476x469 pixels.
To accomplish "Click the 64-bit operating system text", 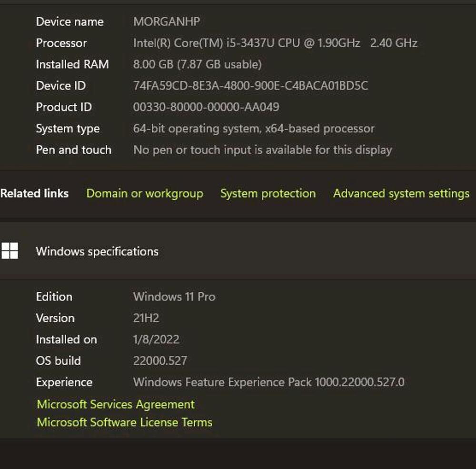I will pos(253,129).
